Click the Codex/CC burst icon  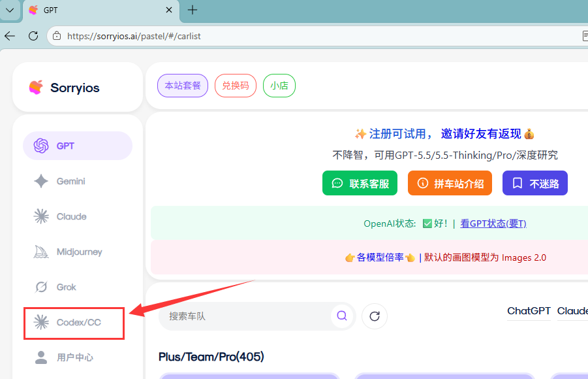point(41,322)
